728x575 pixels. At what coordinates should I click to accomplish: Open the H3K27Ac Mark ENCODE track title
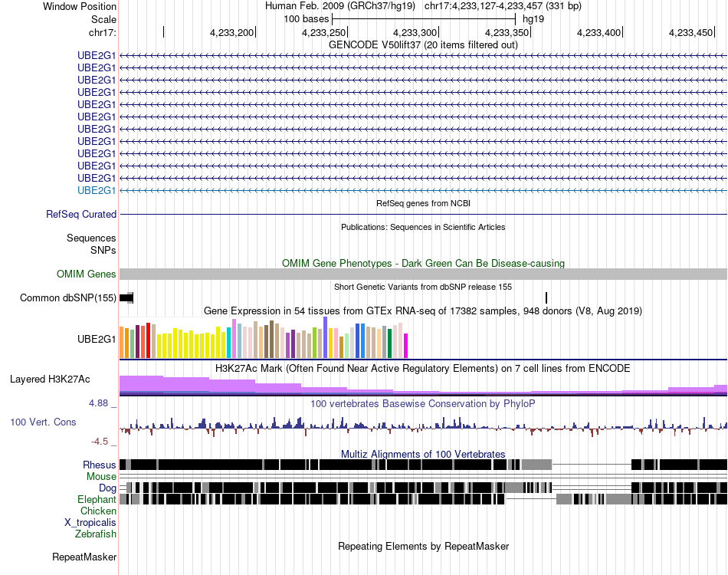point(423,368)
